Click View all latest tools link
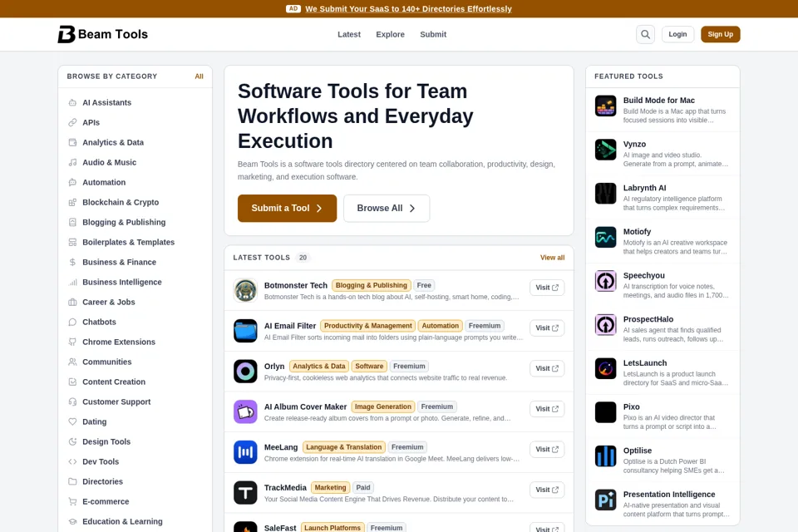Screen dimensions: 798x532 [552, 258]
